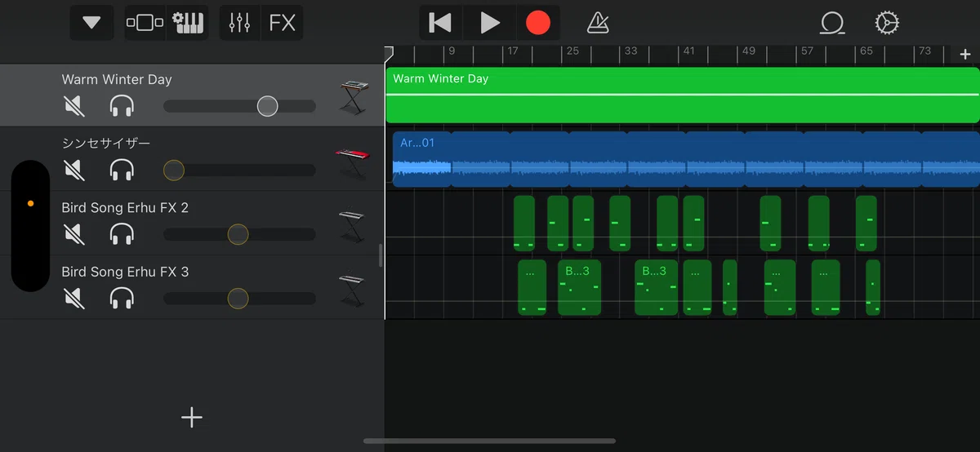Select Bird Song Erhu FX 2 track name
The width and height of the screenshot is (980, 452).
pyautogui.click(x=125, y=208)
